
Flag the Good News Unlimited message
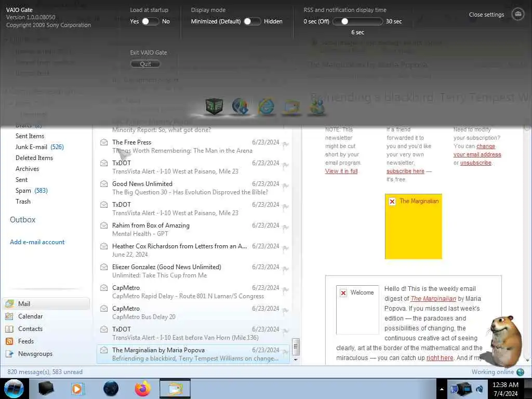coord(286,186)
